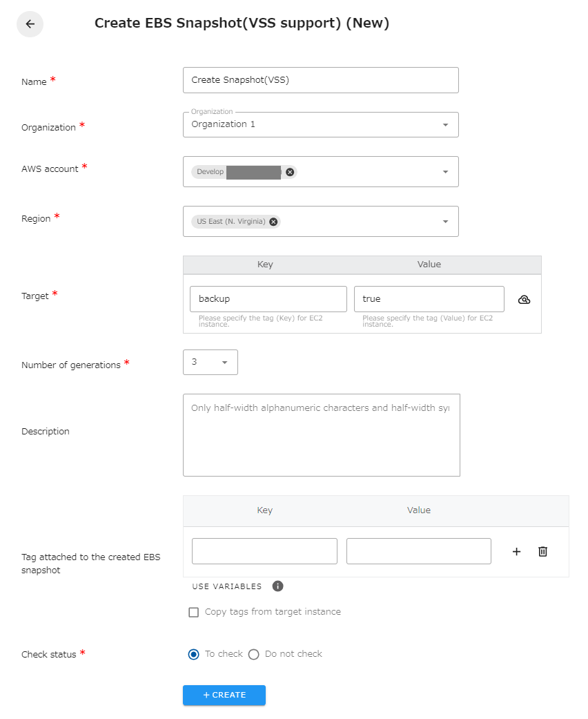Click the info icon beside USE VARIABLES

point(278,586)
